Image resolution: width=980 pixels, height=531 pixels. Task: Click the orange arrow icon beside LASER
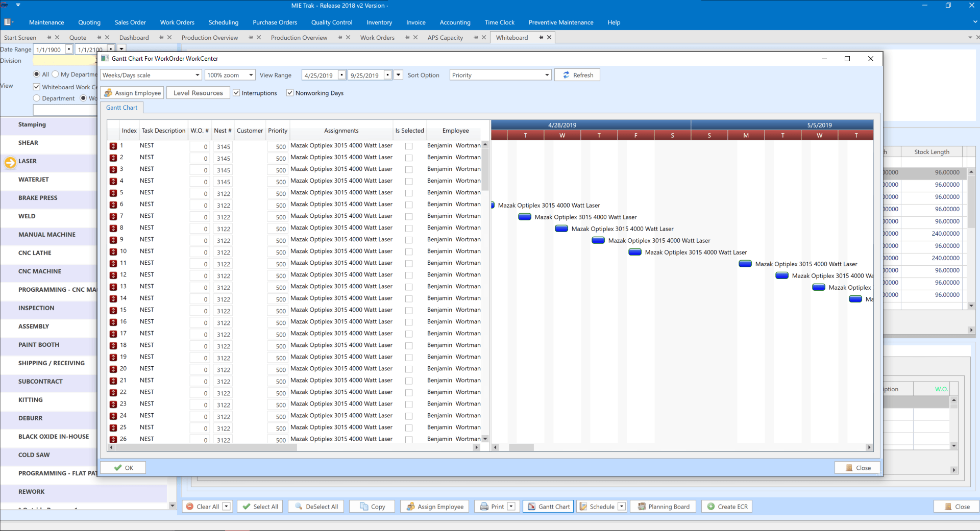tap(10, 162)
